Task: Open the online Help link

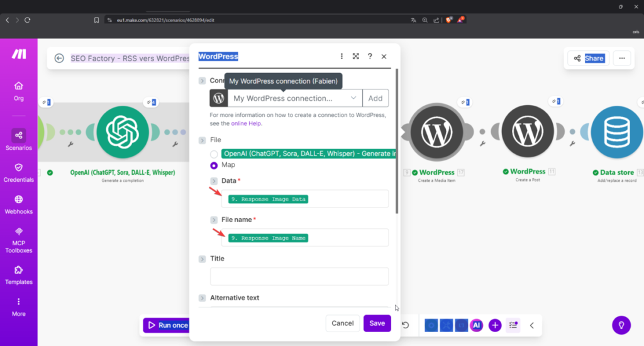Action: tap(247, 124)
